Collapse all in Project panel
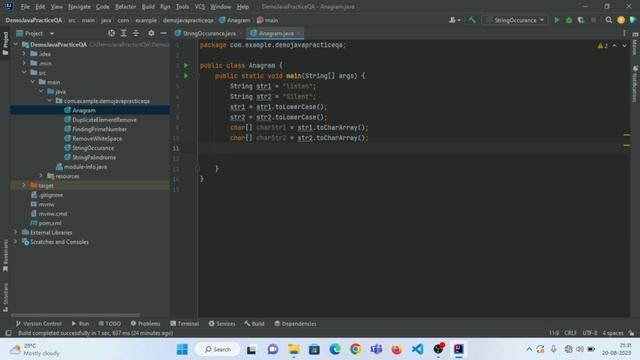Image resolution: width=640 pixels, height=360 pixels. [x=136, y=33]
